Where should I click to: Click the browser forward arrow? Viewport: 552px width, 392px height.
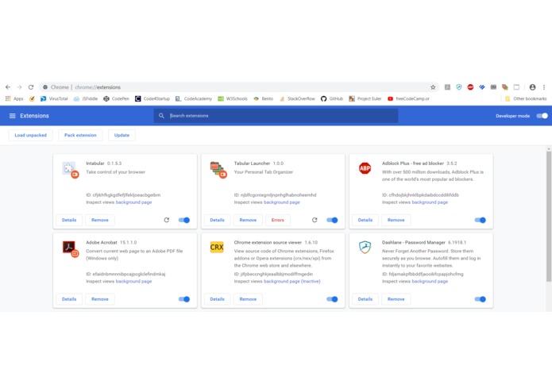[19, 87]
